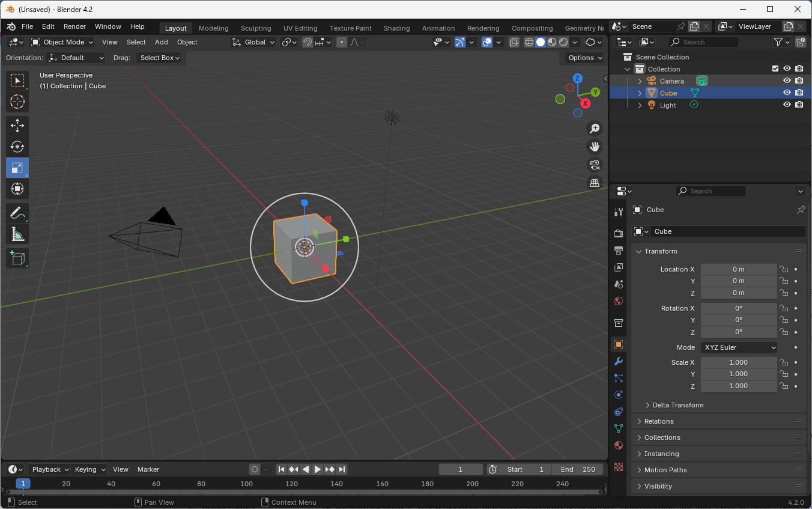Play the animation
Viewport: 812px width, 509px height.
click(x=318, y=469)
